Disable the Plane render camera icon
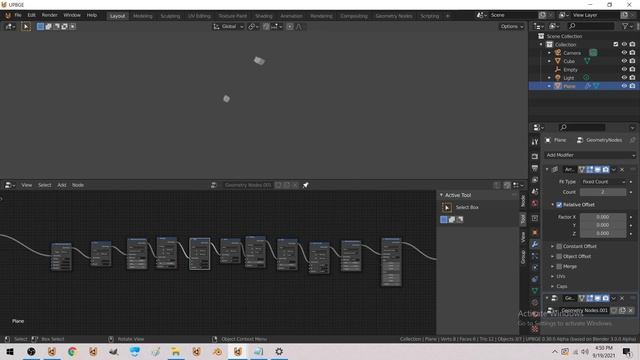 tap(632, 86)
